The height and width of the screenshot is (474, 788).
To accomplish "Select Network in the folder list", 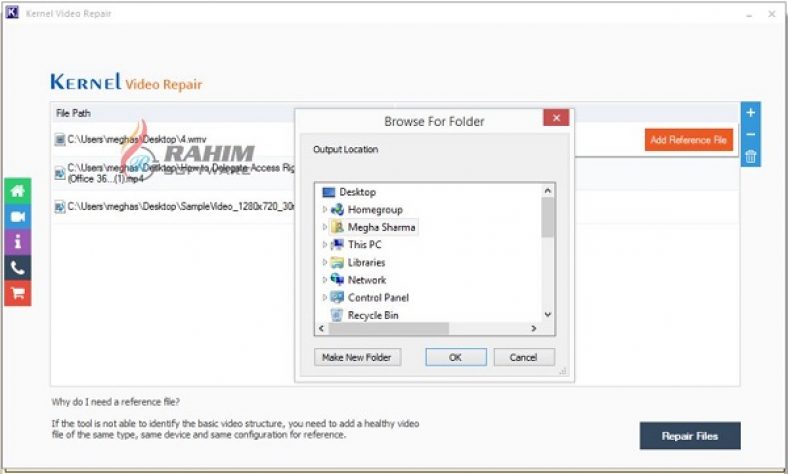I will pos(367,280).
